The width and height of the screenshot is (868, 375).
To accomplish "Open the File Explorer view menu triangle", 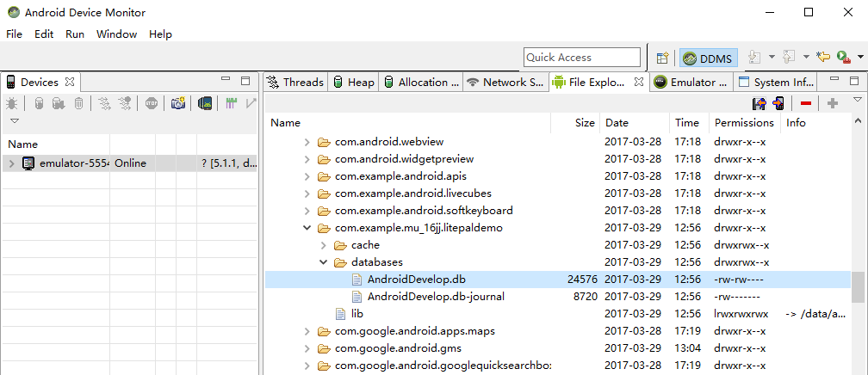I will pos(858,100).
